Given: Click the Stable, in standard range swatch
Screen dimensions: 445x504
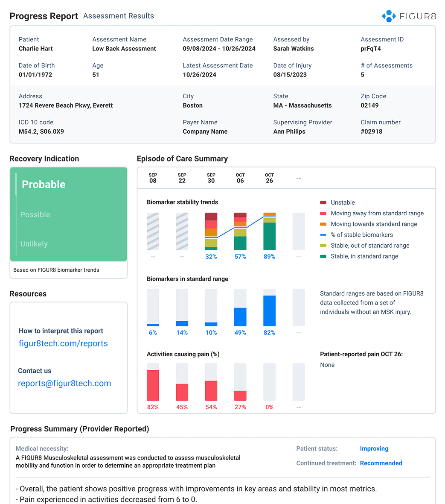Looking at the screenshot, I should click(x=323, y=256).
